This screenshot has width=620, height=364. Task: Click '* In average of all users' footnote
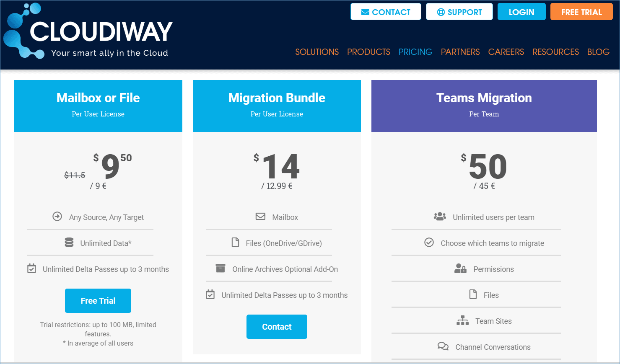(x=98, y=343)
